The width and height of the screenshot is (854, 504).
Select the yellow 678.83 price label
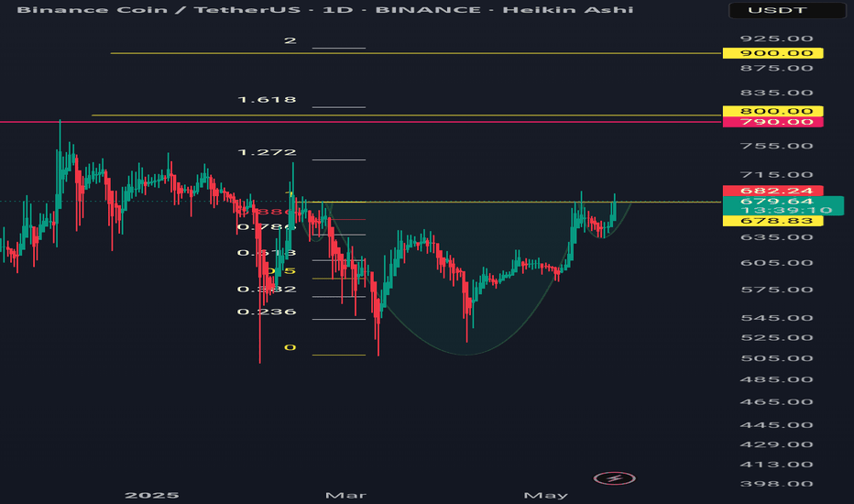tap(772, 221)
